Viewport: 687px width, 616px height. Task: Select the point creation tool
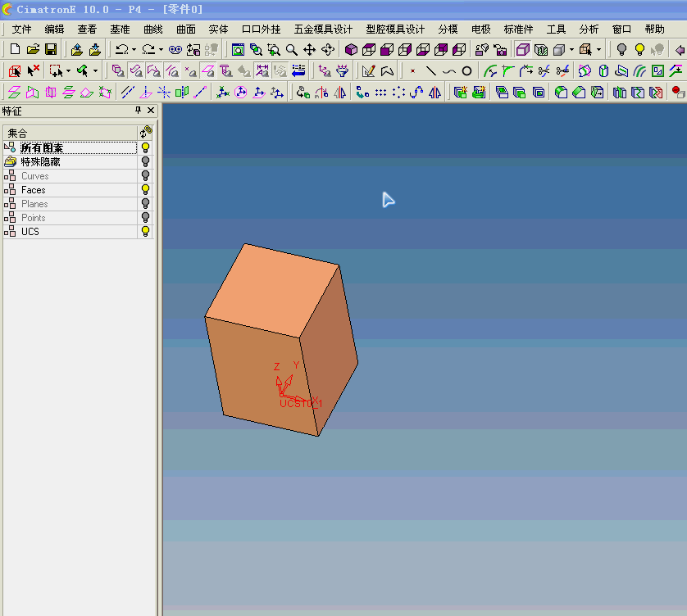412,71
